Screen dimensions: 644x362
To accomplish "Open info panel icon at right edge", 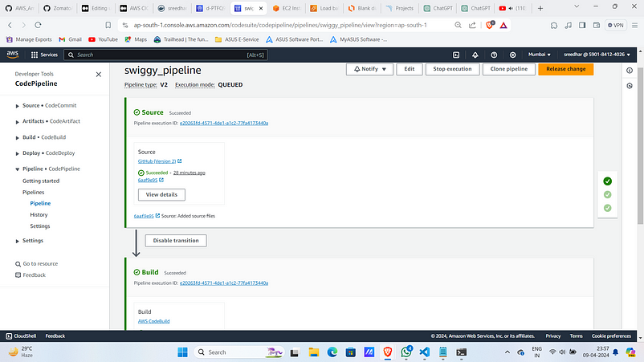I will tap(630, 71).
